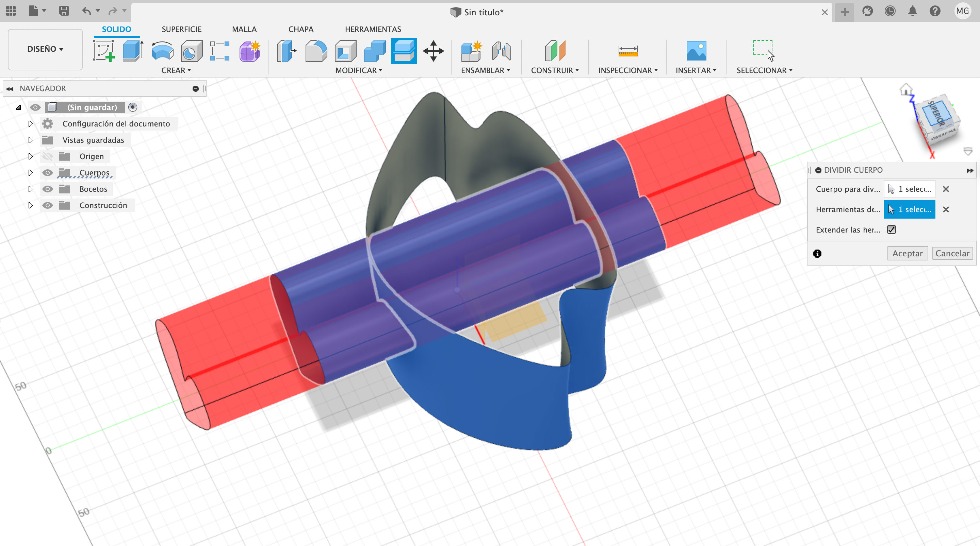This screenshot has height=546, width=980.
Task: Select the Fillet tool
Action: 316,51
